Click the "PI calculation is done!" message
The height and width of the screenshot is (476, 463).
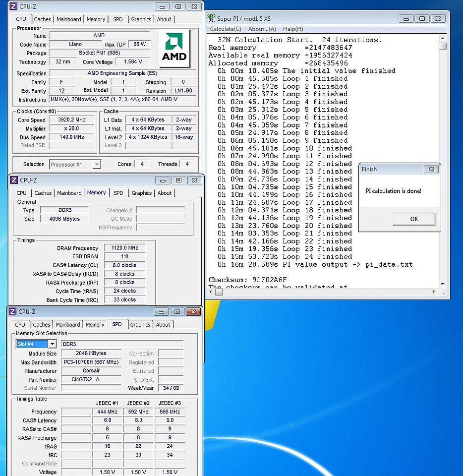click(x=393, y=191)
